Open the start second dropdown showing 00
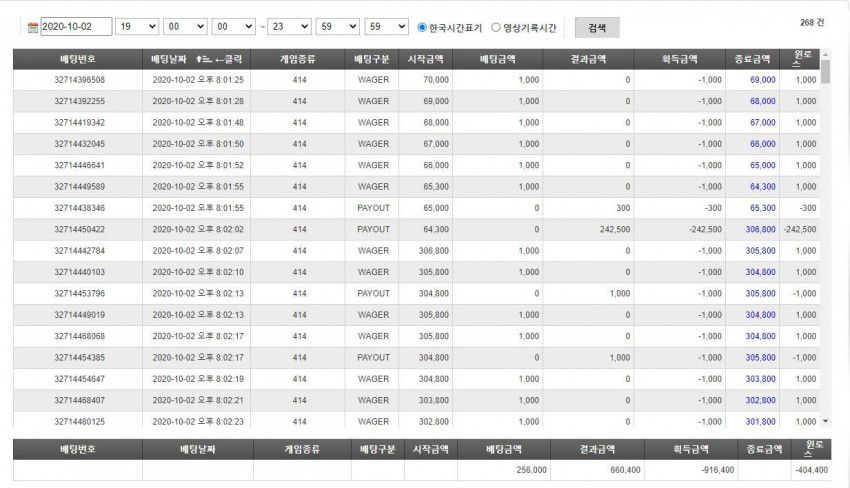 coord(234,27)
